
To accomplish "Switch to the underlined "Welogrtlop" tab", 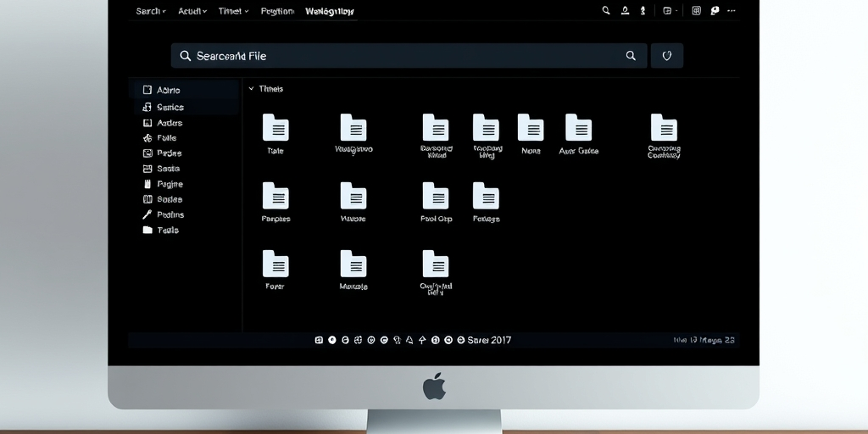I will point(330,11).
